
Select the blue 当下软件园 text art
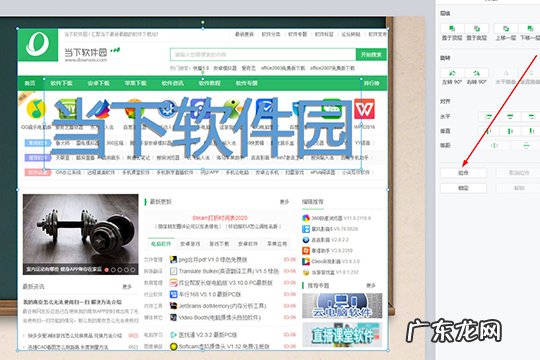pos(202,127)
